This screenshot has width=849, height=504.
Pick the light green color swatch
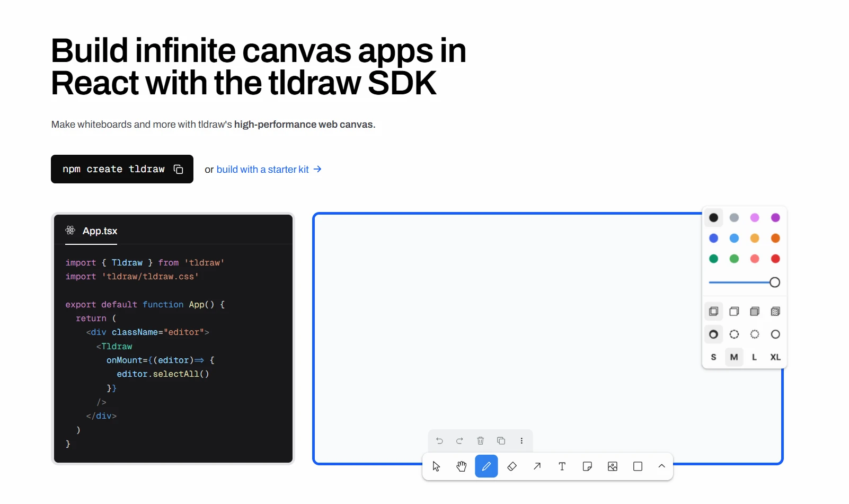[734, 259]
